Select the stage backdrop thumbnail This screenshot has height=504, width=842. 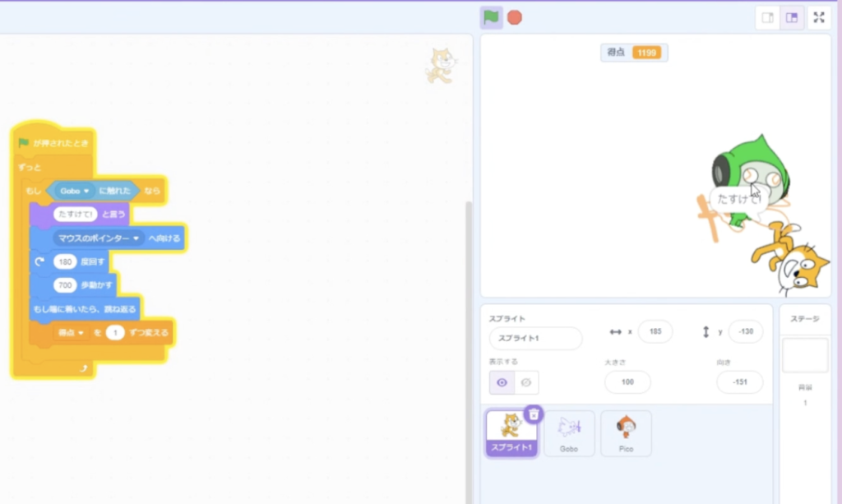(x=804, y=355)
